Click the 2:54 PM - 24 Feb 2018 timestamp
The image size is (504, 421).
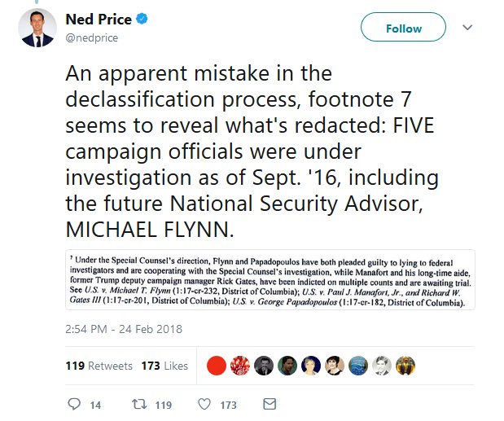point(124,329)
